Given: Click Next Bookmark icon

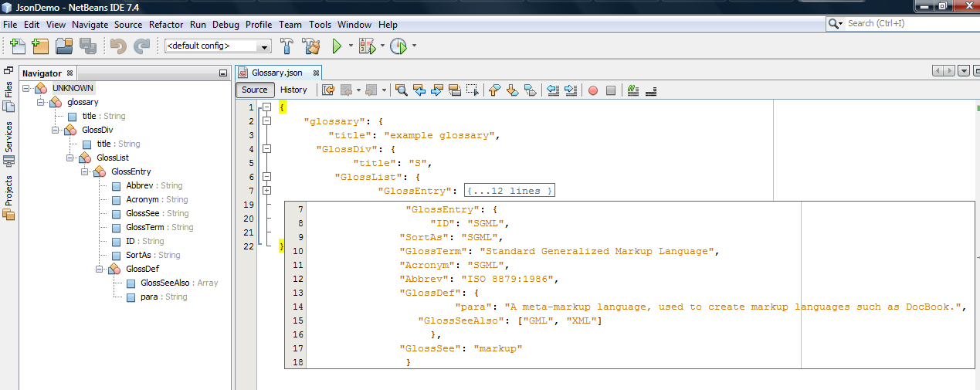Looking at the screenshot, I should 513,90.
